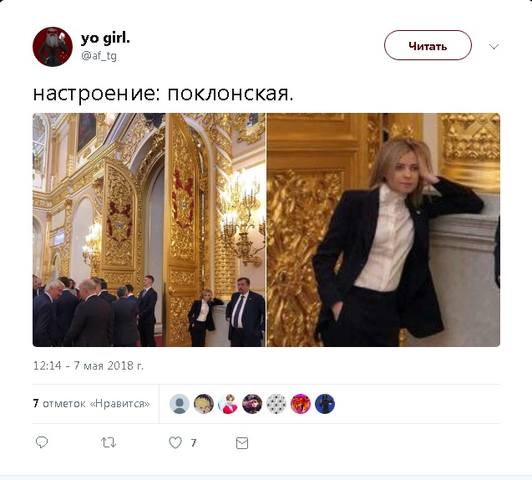Click the Читать follow button
The image size is (532, 480).
[428, 45]
